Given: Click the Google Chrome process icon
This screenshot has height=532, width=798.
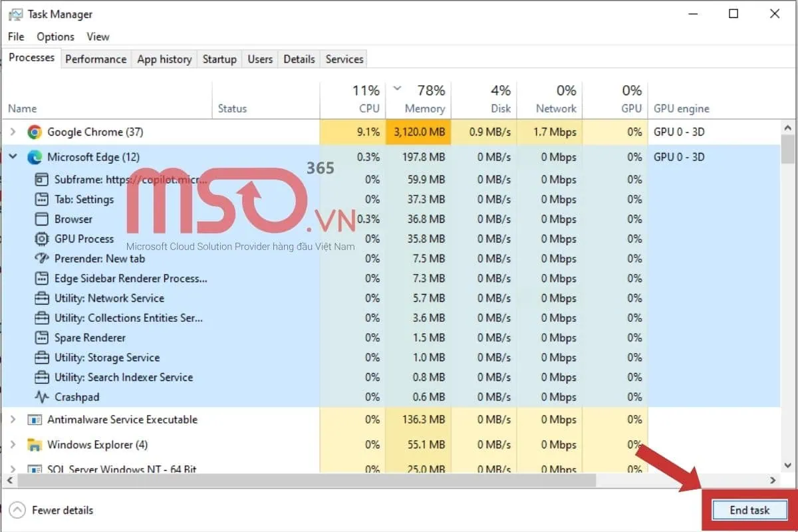Looking at the screenshot, I should pos(34,132).
